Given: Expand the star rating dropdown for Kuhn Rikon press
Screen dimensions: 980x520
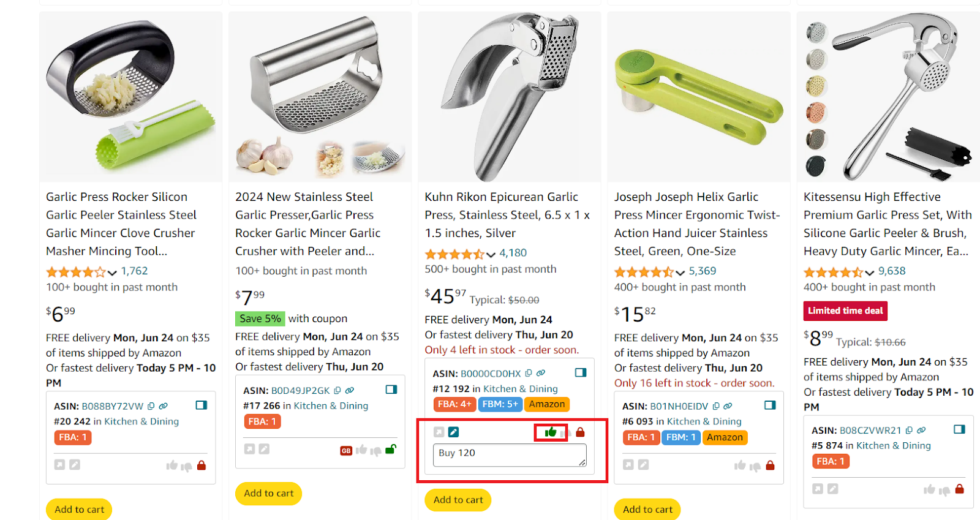Looking at the screenshot, I should pyautogui.click(x=490, y=253).
